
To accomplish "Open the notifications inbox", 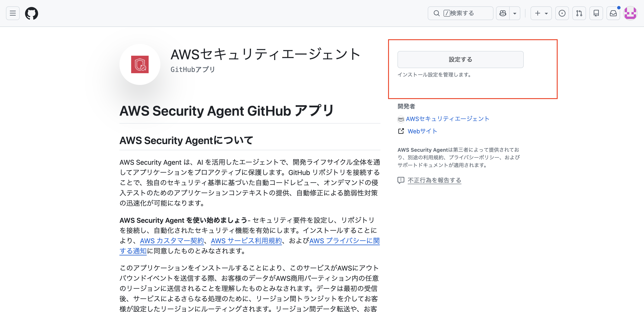I will (x=613, y=13).
